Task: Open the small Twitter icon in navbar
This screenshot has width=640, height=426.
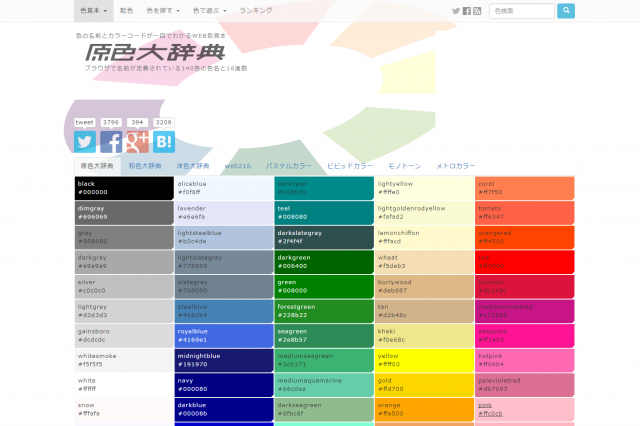Action: click(x=456, y=11)
